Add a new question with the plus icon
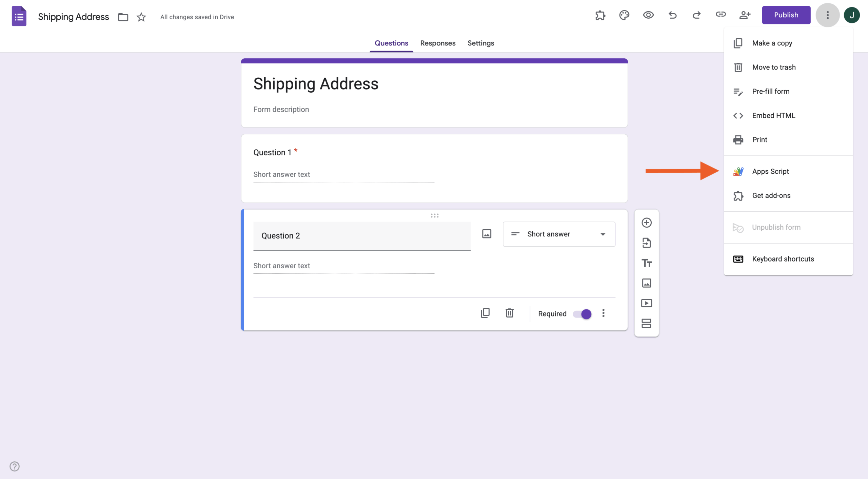This screenshot has width=868, height=479. [x=647, y=223]
